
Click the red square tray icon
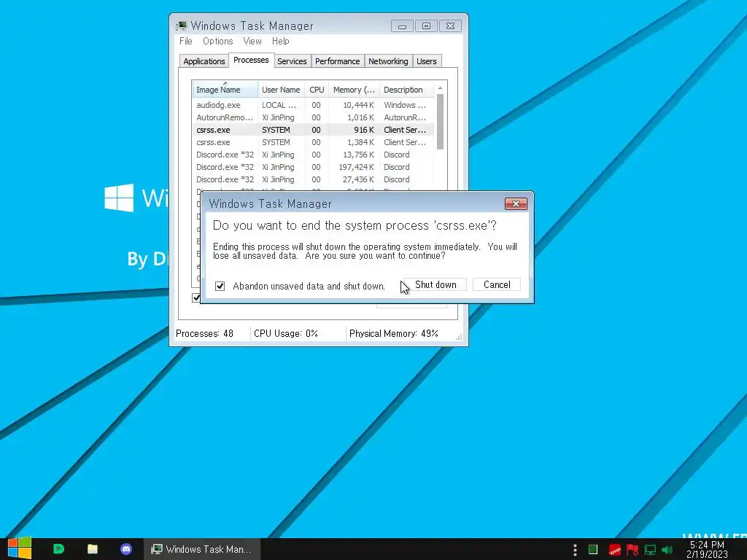(x=614, y=550)
